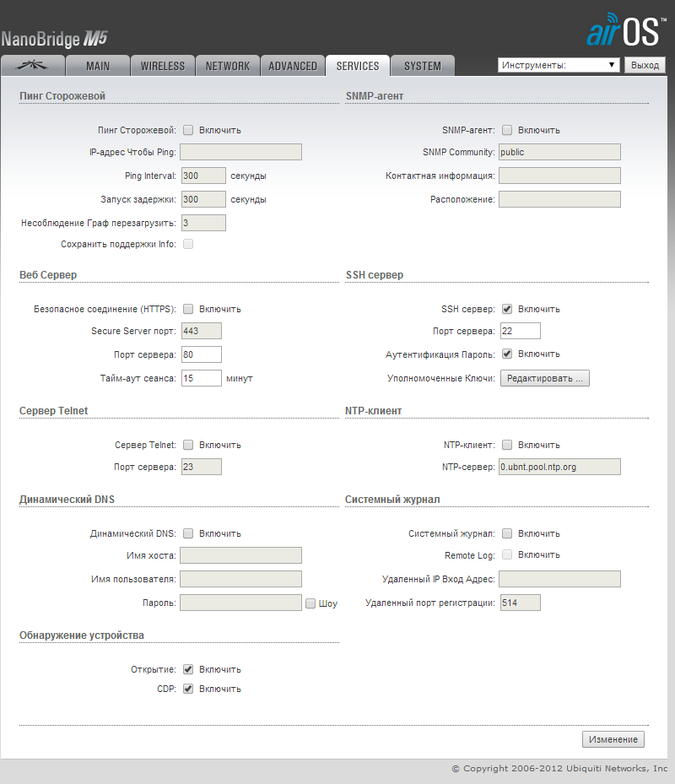
Task: Enable the NTP-клиент checkbox
Action: (507, 445)
